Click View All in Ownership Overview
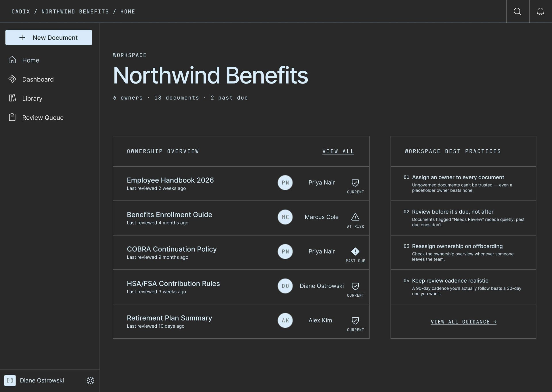Viewport: 552px width, 392px height. pos(338,151)
